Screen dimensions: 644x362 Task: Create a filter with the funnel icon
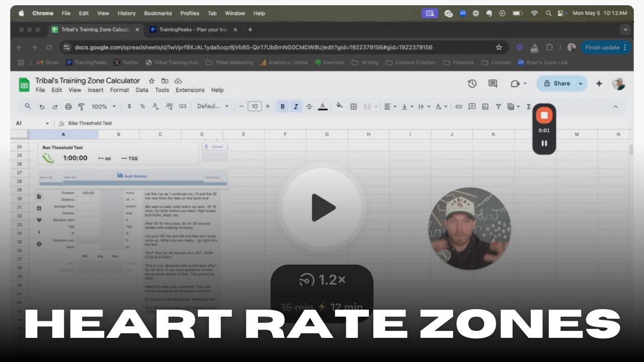coord(498,106)
